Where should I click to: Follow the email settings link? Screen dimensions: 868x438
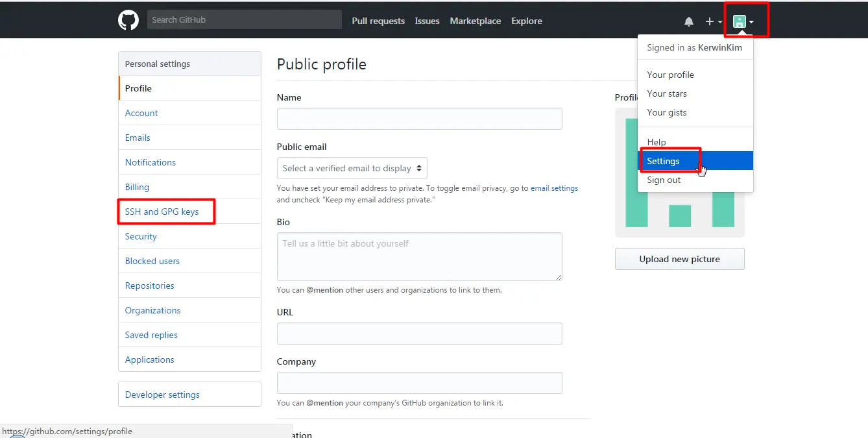point(554,188)
